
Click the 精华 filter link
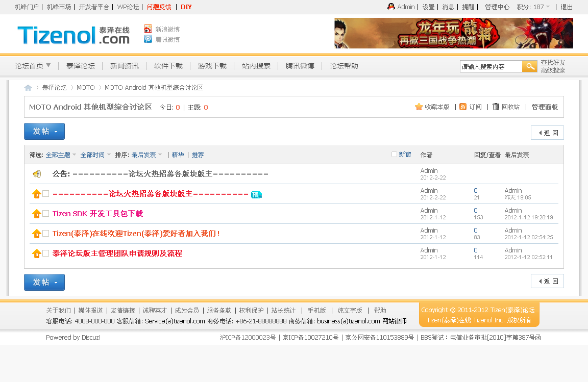tap(178, 155)
